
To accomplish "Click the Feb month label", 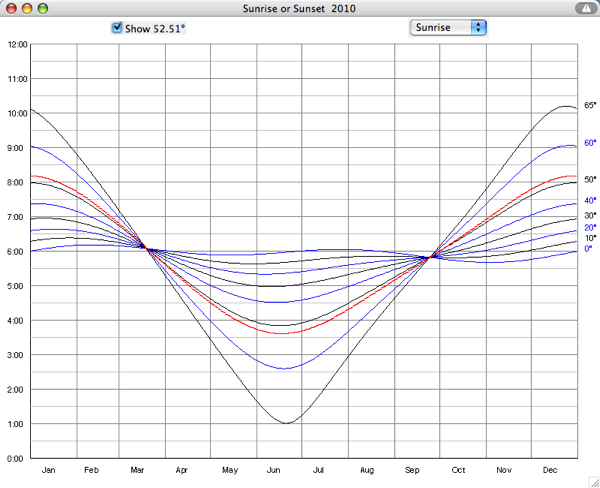I will (x=91, y=470).
